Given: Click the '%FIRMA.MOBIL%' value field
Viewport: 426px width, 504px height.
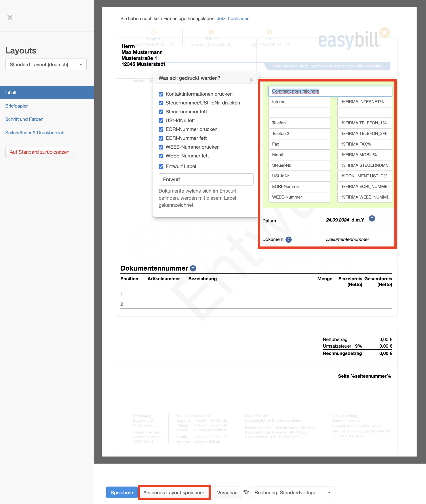Looking at the screenshot, I should (x=365, y=155).
